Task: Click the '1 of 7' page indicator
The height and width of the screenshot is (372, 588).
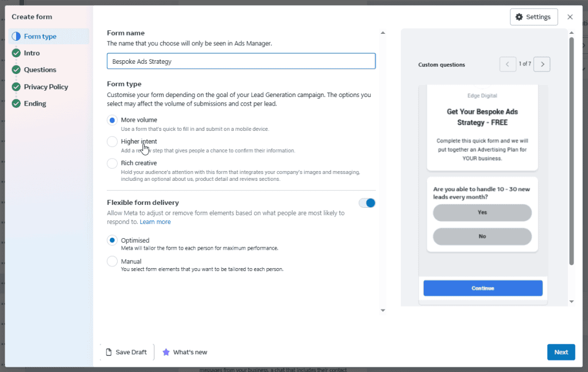Action: (x=525, y=64)
